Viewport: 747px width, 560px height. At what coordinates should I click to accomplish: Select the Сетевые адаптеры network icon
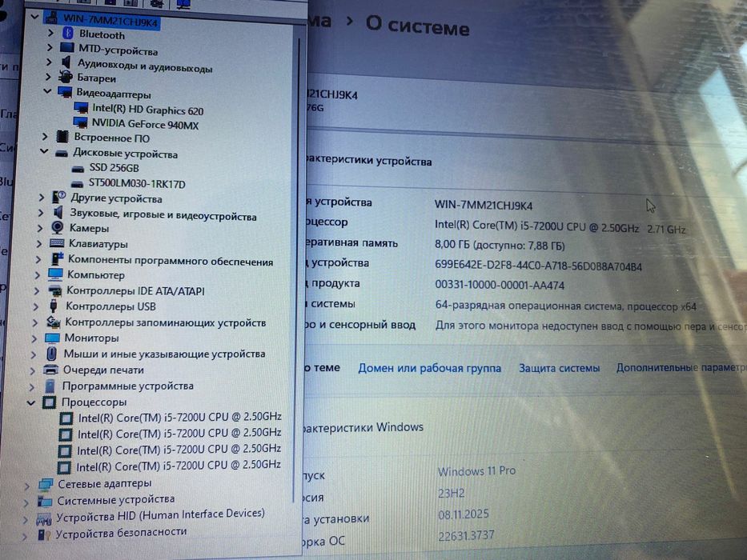[46, 485]
